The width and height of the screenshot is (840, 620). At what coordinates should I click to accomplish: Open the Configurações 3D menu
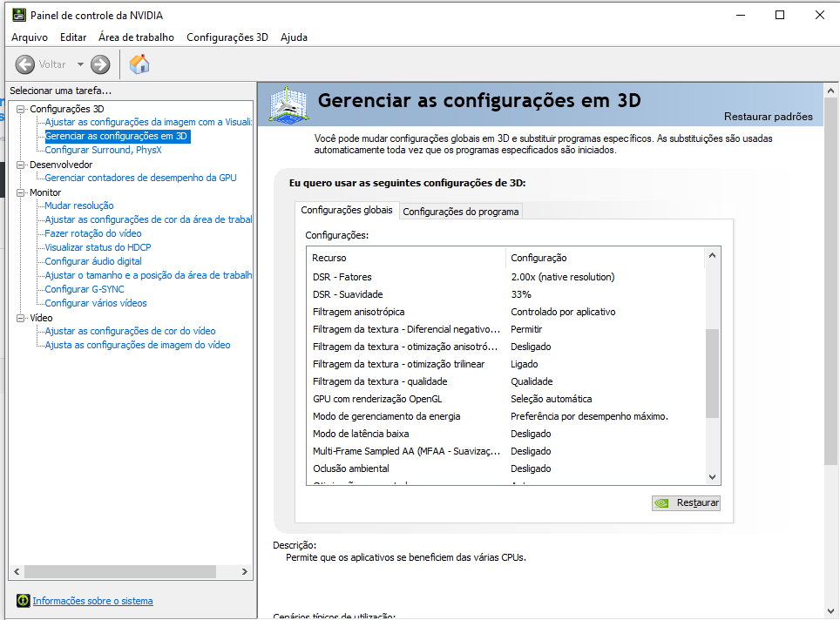tap(227, 37)
